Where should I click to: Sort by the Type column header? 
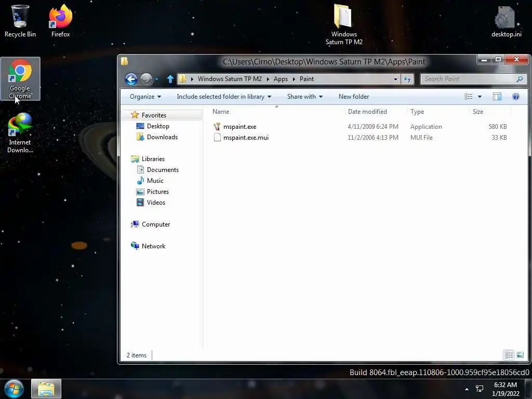417,112
